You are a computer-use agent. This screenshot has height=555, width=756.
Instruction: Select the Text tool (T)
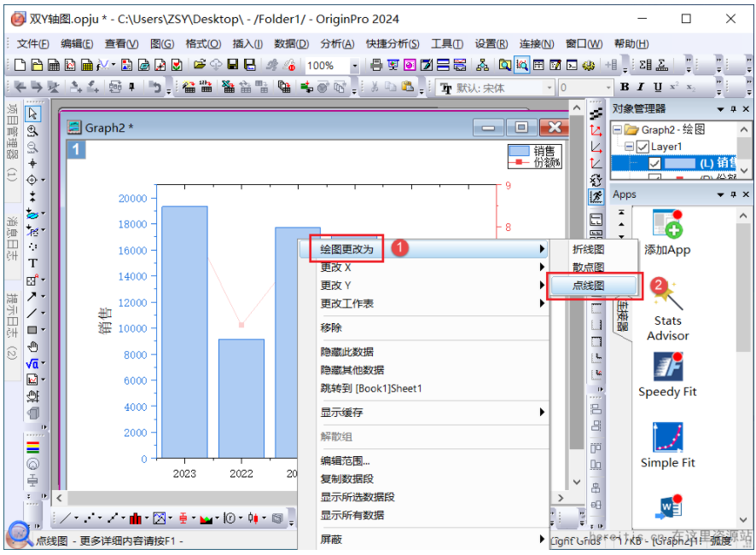coord(32,263)
